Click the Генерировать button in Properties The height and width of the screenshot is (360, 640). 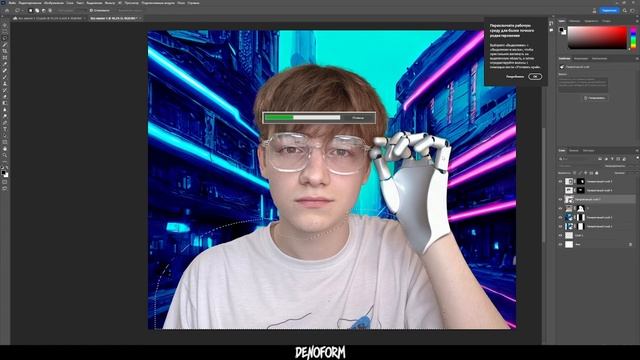click(595, 98)
